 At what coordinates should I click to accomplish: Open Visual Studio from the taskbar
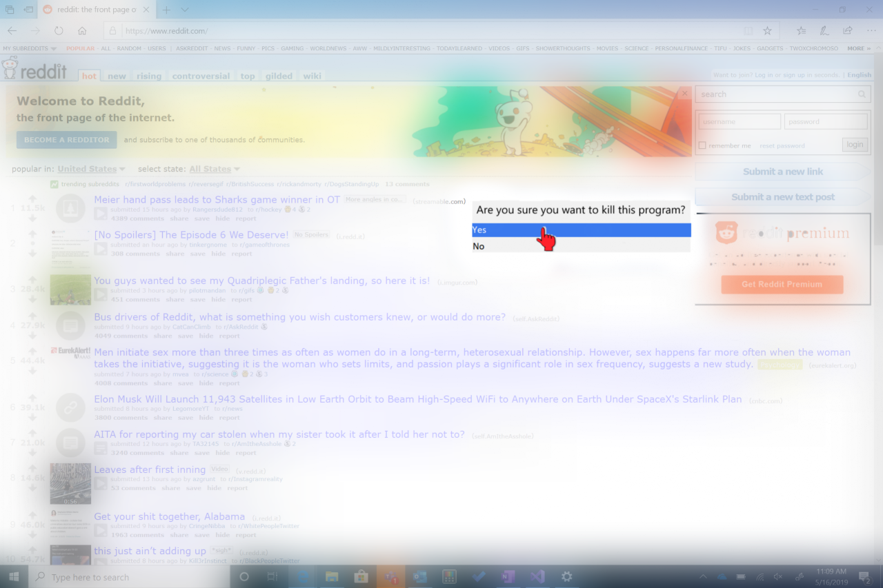point(538,577)
